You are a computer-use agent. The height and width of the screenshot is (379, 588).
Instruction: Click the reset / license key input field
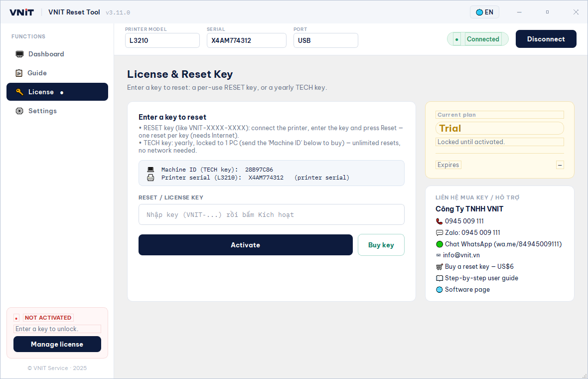[x=272, y=214]
